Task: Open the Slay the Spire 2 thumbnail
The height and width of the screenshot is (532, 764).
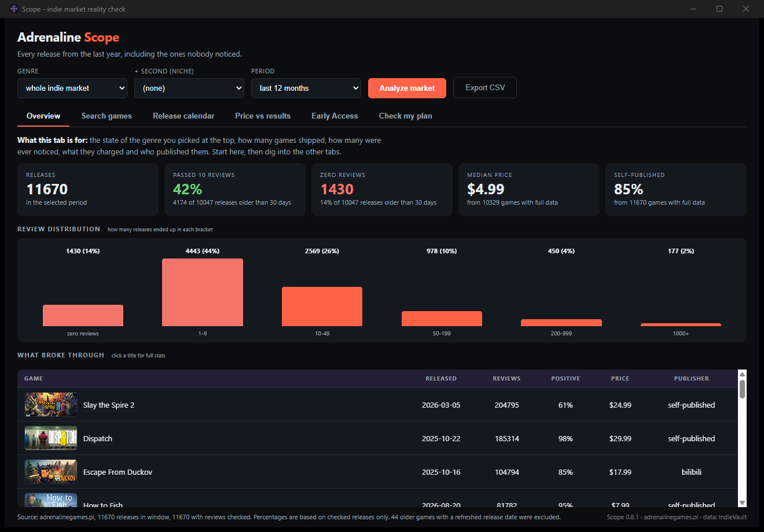Action: click(x=51, y=405)
